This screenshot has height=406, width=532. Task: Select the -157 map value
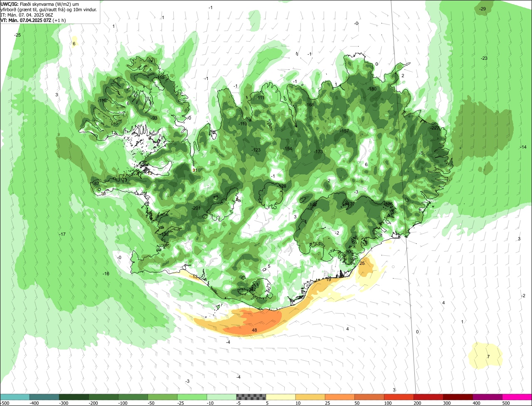point(345,131)
